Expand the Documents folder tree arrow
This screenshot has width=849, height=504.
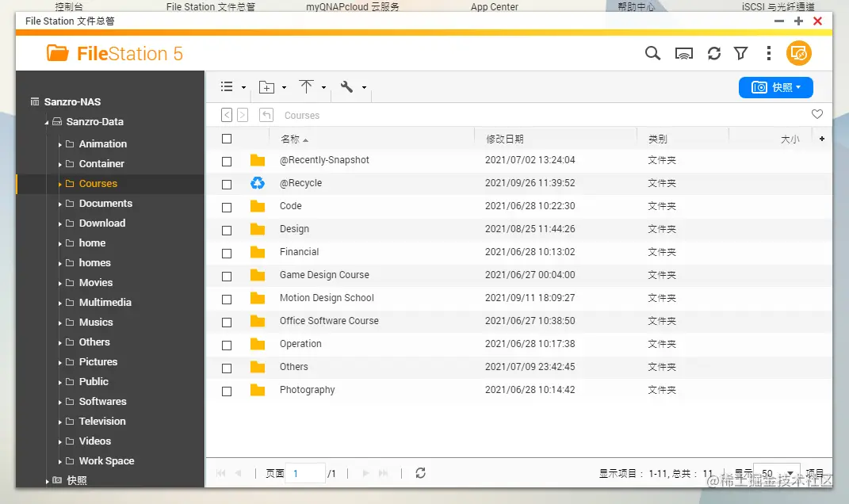tap(59, 204)
